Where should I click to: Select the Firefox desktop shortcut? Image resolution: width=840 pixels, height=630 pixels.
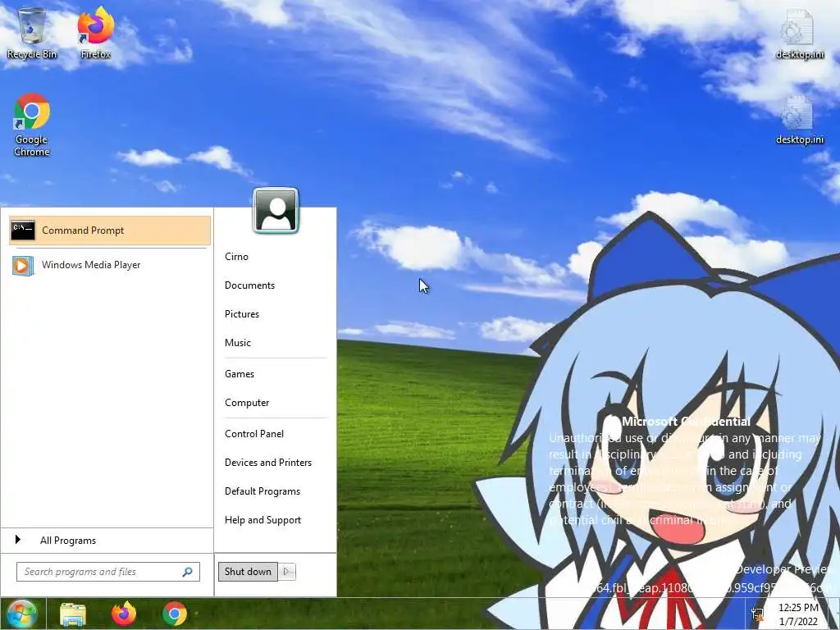[x=96, y=32]
